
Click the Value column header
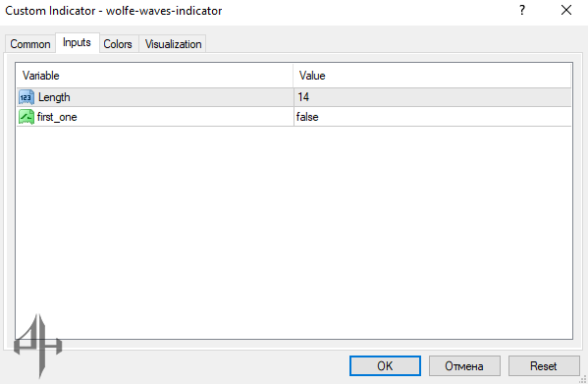click(x=432, y=76)
